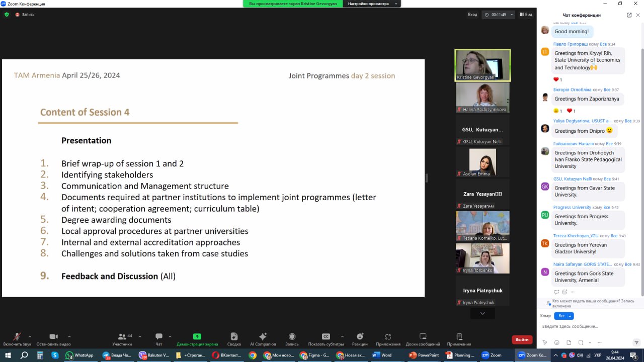The height and width of the screenshot is (362, 644).
Task: Stop video using Остановить видео button
Action: pyautogui.click(x=53, y=339)
